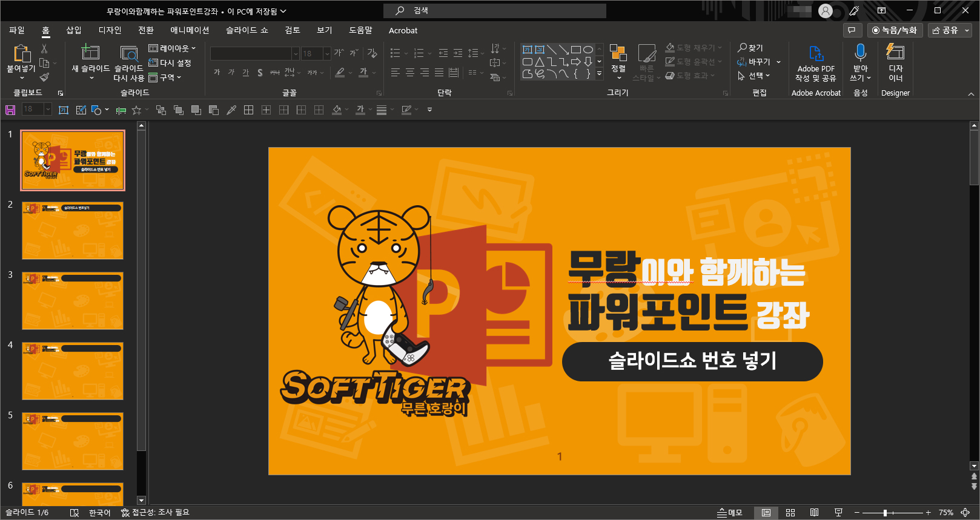
Task: Select the Text Box shape in shapes gallery
Action: [x=528, y=50]
